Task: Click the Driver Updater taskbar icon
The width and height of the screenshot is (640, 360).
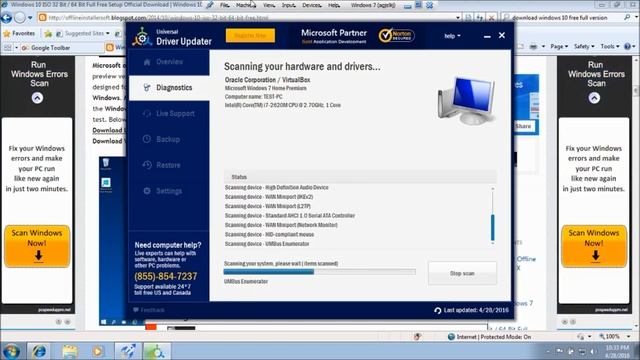Action: pyautogui.click(x=157, y=351)
